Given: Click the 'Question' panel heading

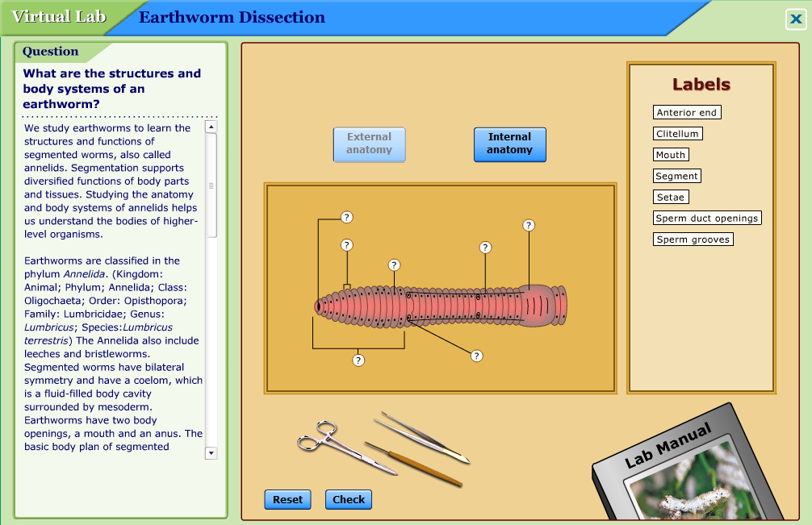Looking at the screenshot, I should click(50, 51).
